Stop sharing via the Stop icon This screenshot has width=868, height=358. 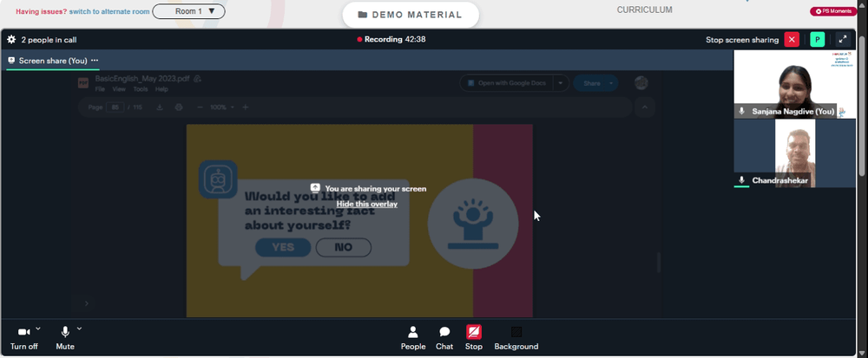(x=474, y=332)
